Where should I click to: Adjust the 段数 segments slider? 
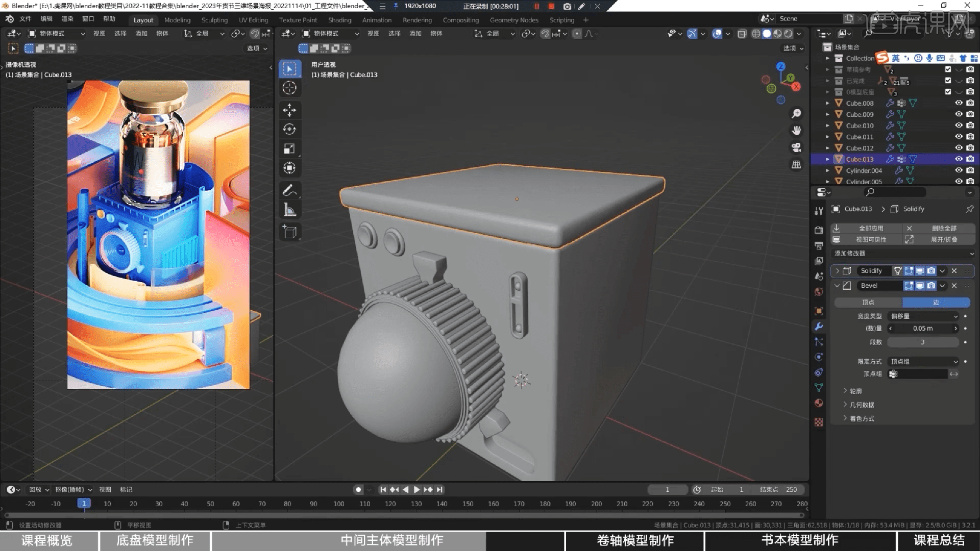pyautogui.click(x=923, y=342)
